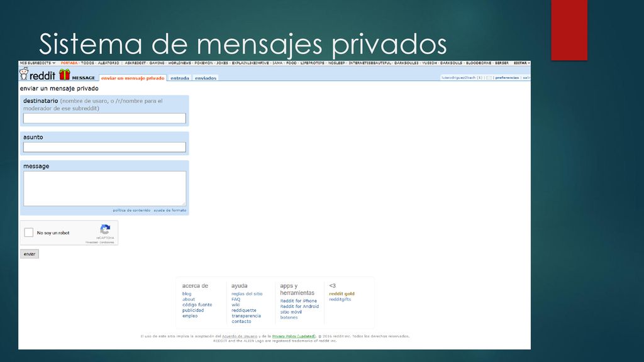Viewport: 644px width, 362px height.
Task: Click the 'asunto' input field
Action: [105, 147]
